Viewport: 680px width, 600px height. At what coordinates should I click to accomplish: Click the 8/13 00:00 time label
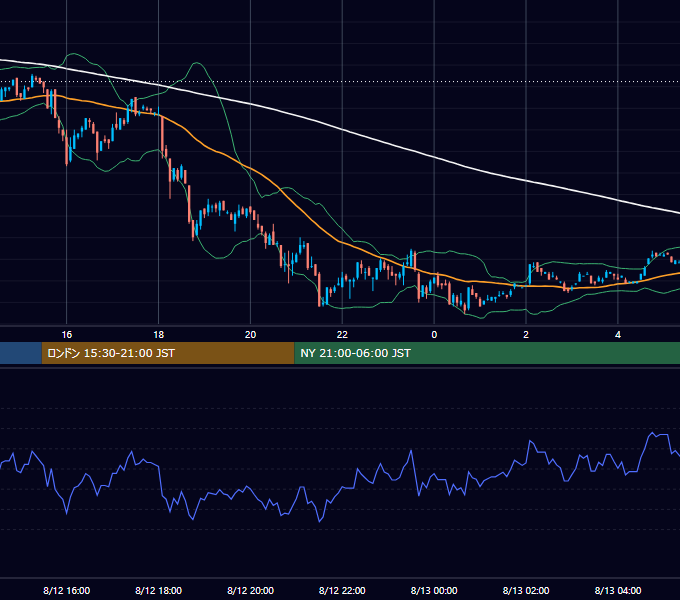pyautogui.click(x=434, y=590)
